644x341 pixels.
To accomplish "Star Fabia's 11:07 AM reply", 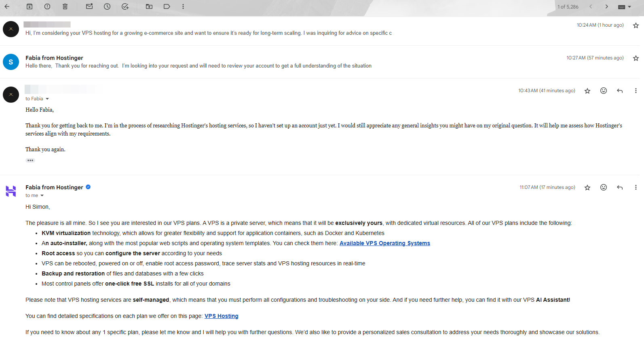I will tap(587, 187).
